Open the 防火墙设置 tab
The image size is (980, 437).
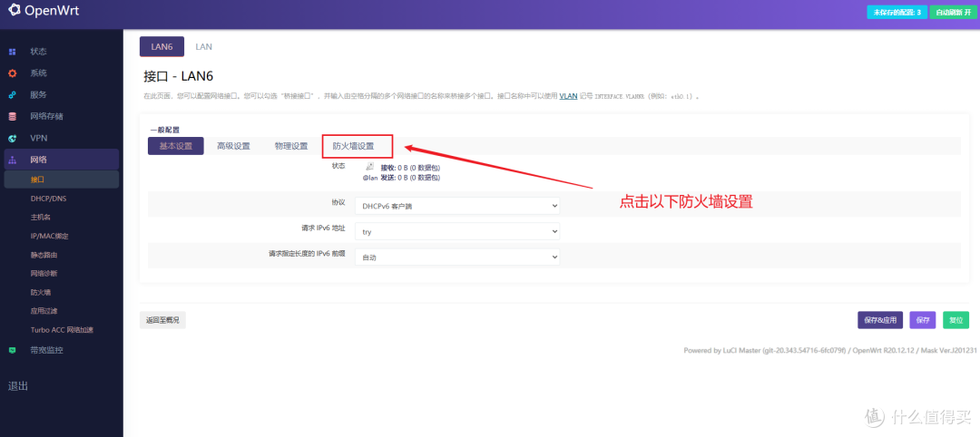coord(353,146)
